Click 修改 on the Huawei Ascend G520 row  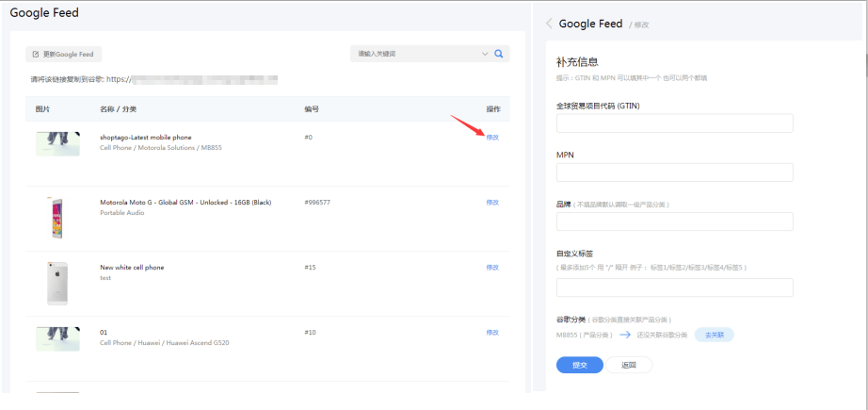(x=492, y=333)
